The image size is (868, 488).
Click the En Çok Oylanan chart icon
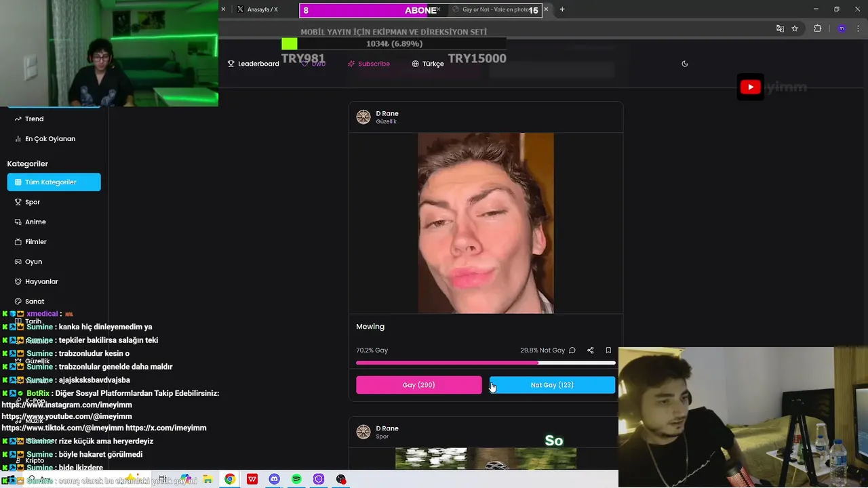click(x=18, y=139)
